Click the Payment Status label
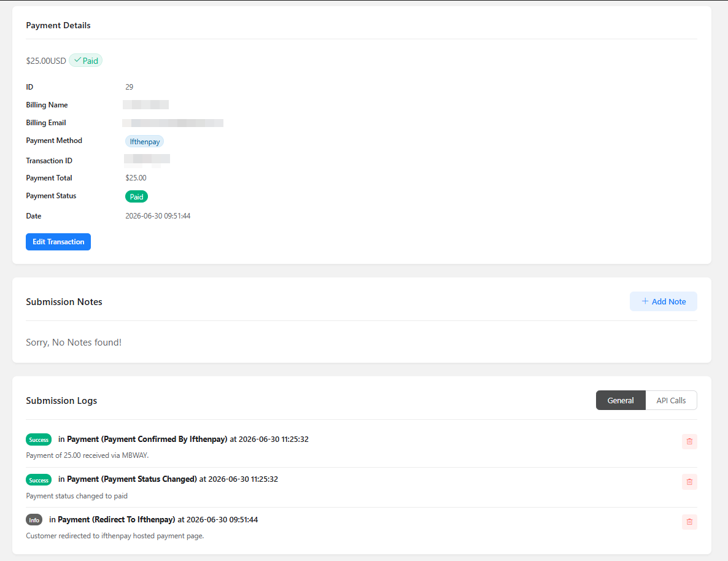The width and height of the screenshot is (728, 561). 51,196
